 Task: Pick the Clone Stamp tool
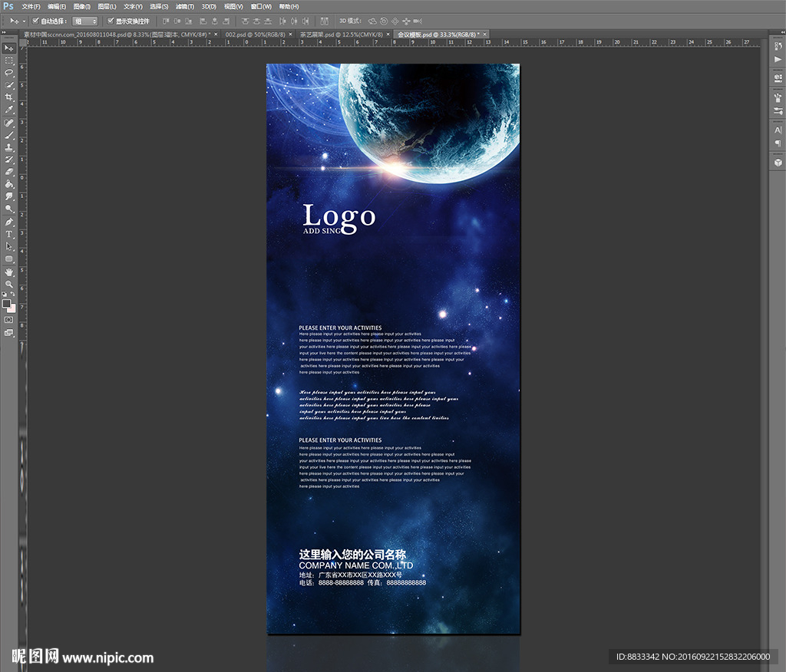click(9, 147)
